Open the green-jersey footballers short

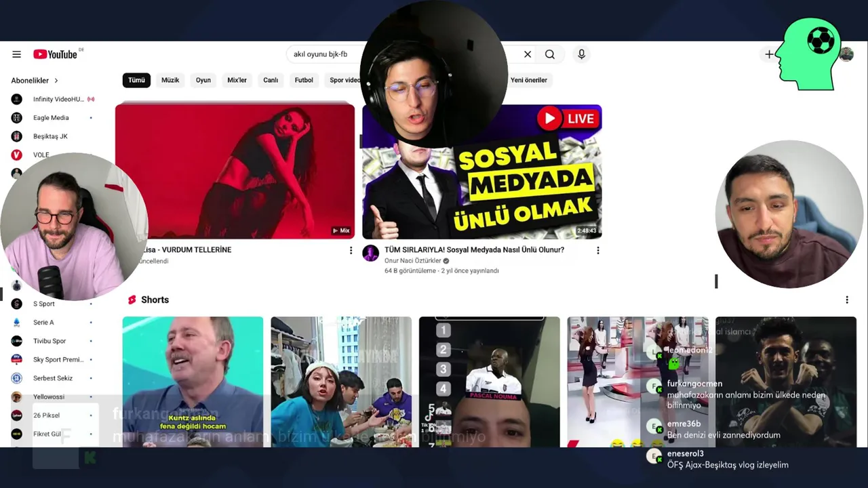(x=786, y=382)
